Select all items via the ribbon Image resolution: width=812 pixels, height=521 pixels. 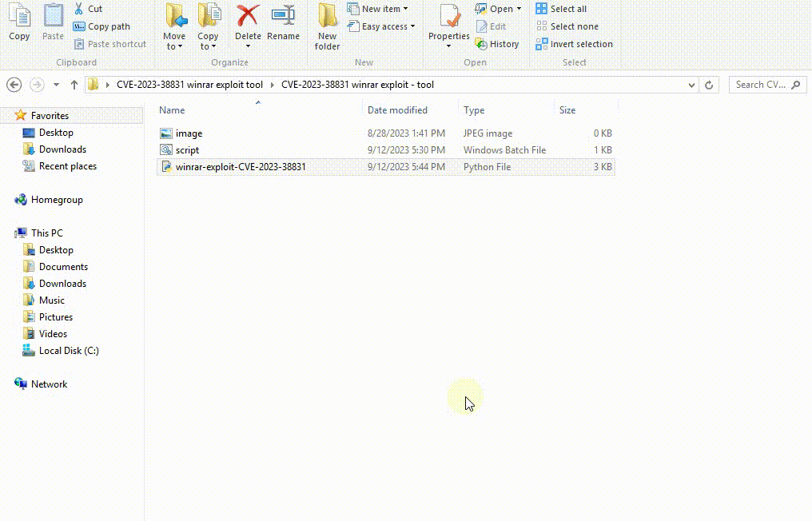(x=561, y=9)
